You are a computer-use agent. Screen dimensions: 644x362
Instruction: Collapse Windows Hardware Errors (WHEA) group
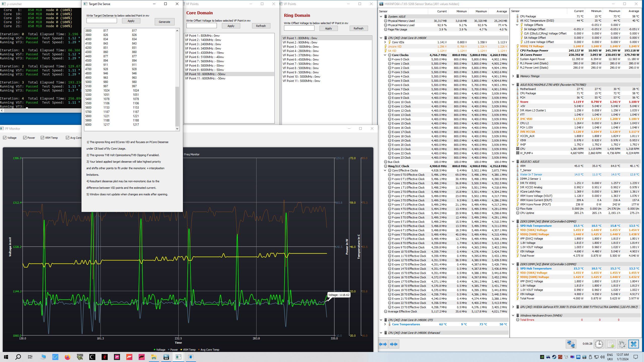pos(513,315)
